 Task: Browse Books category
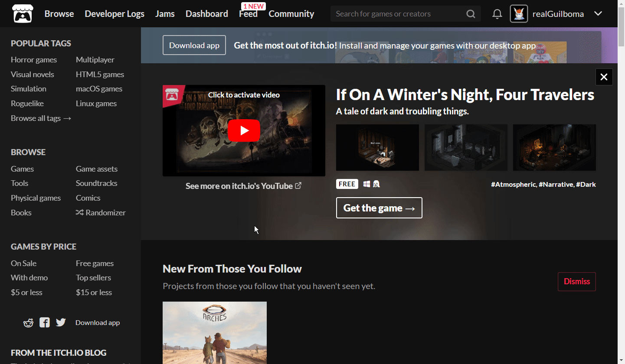pyautogui.click(x=21, y=213)
